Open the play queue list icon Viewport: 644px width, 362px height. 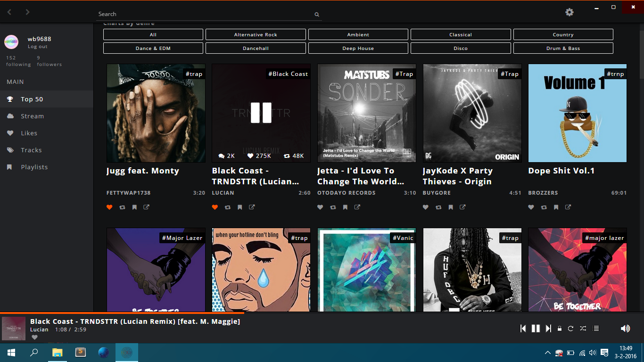(x=595, y=329)
